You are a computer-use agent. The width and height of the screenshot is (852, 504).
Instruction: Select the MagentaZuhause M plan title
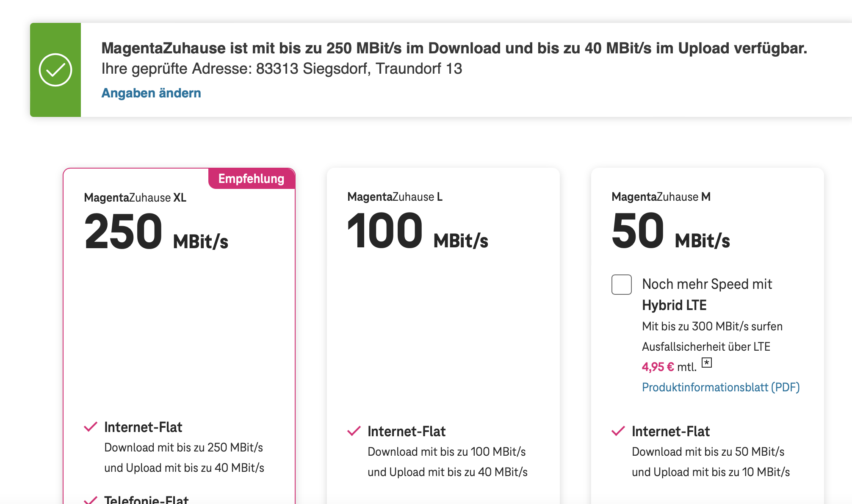click(661, 197)
